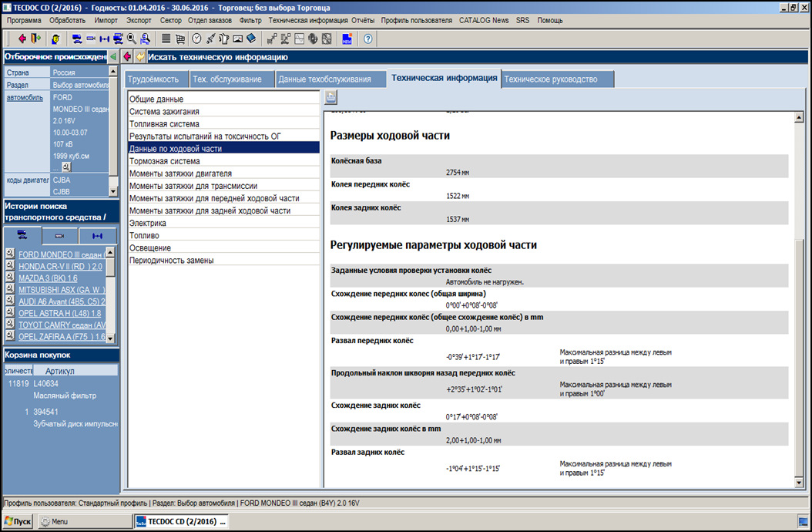The width and height of the screenshot is (812, 532).
Task: Switch to vehicle history tab with truck icon
Action: [x=22, y=235]
